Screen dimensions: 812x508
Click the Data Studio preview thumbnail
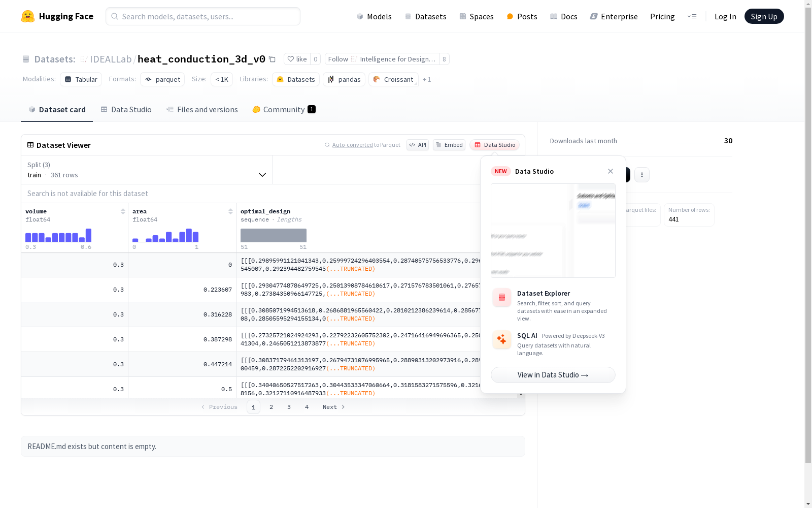(553, 231)
